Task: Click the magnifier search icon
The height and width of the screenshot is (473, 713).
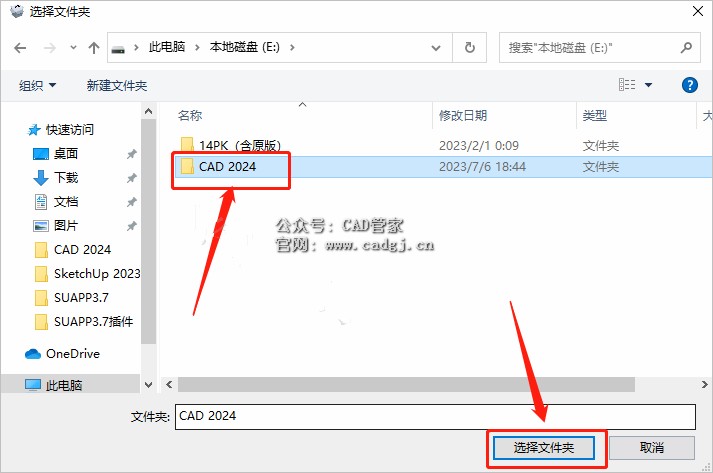Action: (686, 47)
